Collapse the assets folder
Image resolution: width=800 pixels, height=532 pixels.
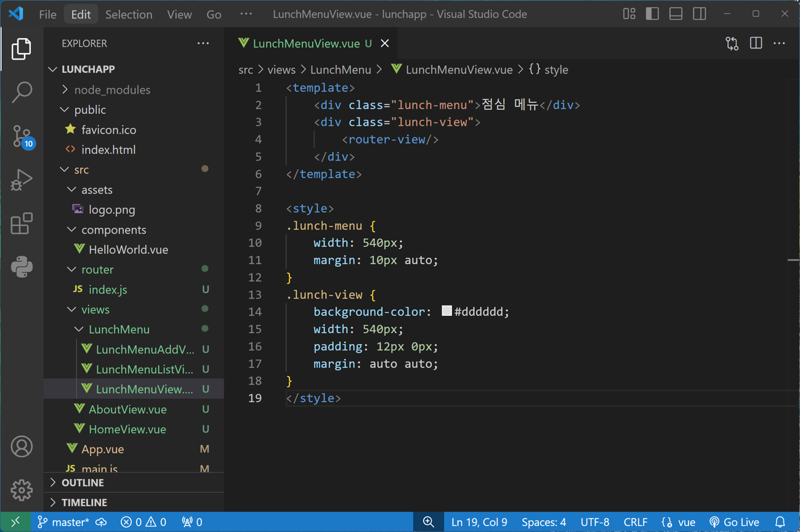tap(134, 190)
